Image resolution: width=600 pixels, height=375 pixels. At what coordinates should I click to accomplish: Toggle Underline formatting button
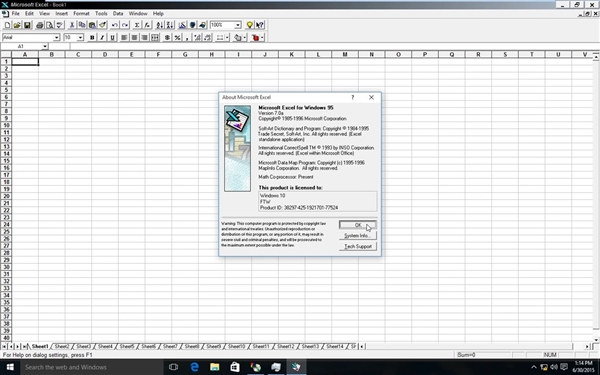[112, 38]
